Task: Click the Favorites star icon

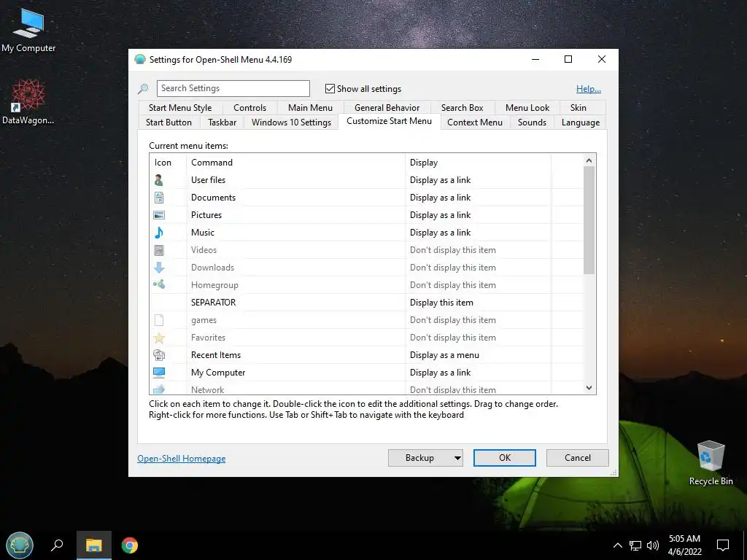Action: [159, 338]
